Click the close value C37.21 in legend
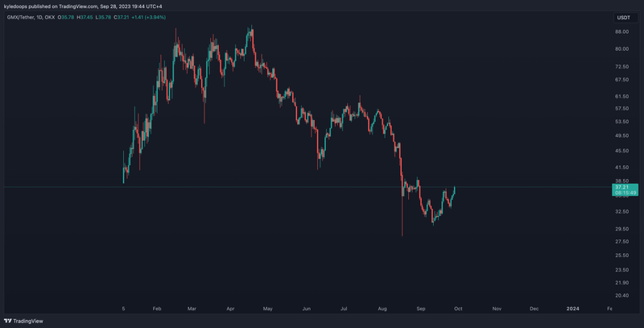The width and height of the screenshot is (644, 328). pyautogui.click(x=122, y=17)
